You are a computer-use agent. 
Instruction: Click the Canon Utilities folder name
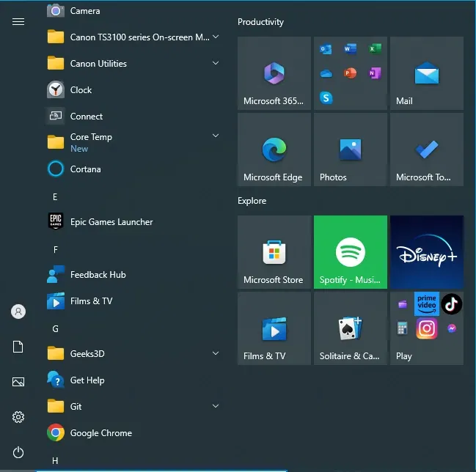(98, 64)
